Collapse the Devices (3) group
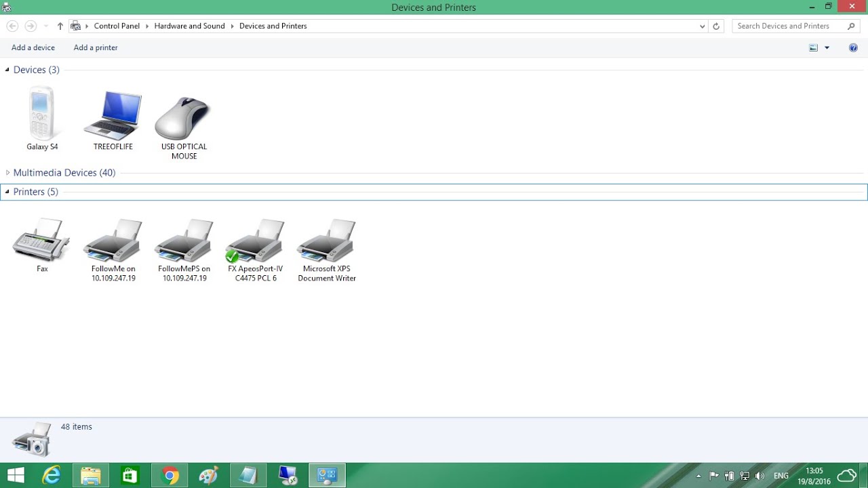This screenshot has width=868, height=488. point(7,70)
